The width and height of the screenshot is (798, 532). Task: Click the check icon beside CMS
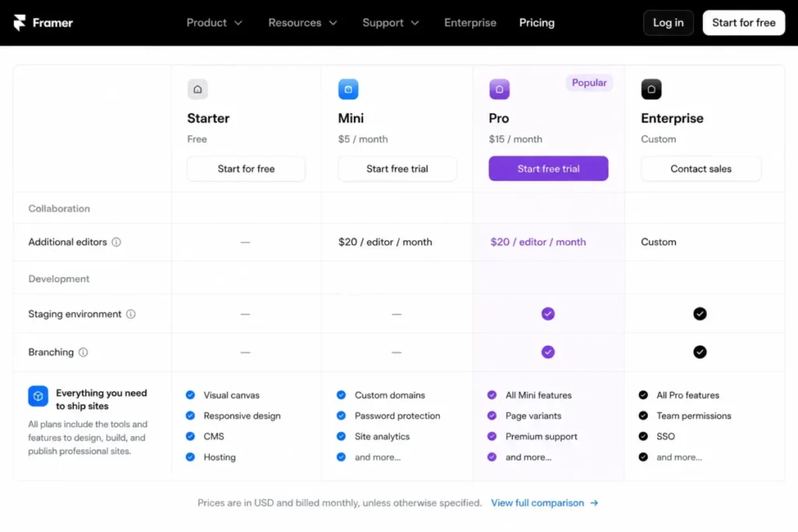tap(190, 436)
